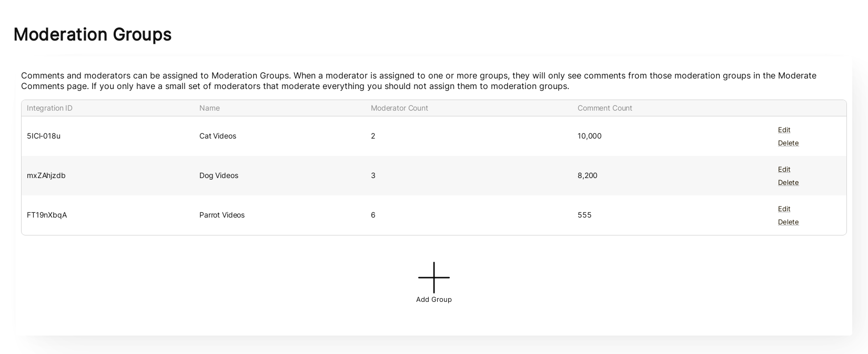
Task: Select the Dog Videos name cell
Action: pos(219,175)
